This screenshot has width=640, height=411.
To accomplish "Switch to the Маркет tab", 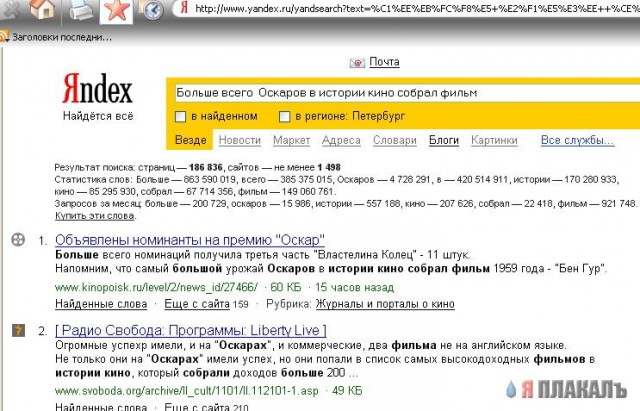I will (x=291, y=140).
